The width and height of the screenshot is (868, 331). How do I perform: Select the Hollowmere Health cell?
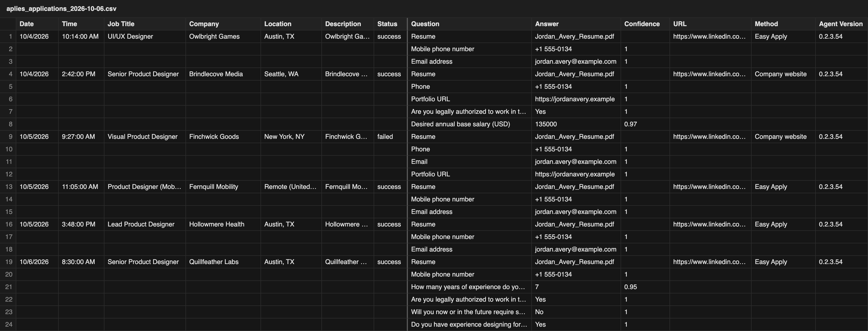[223, 224]
